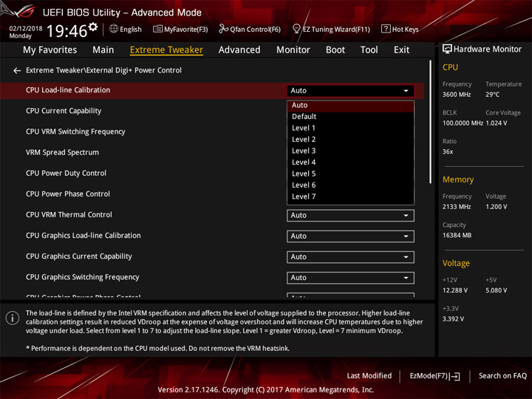Click the 16384 MB capacity value
Viewport: 532px width, 399px height.
coord(457,236)
